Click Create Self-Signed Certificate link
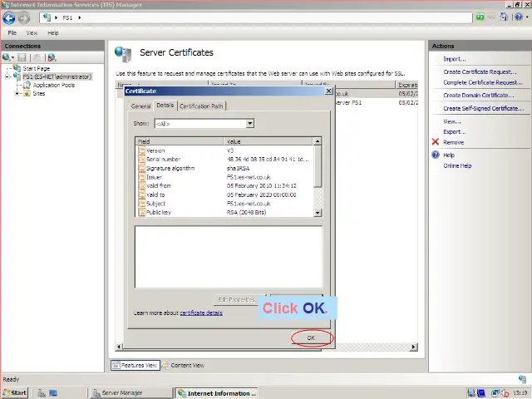This screenshot has height=399, width=532. pos(484,109)
